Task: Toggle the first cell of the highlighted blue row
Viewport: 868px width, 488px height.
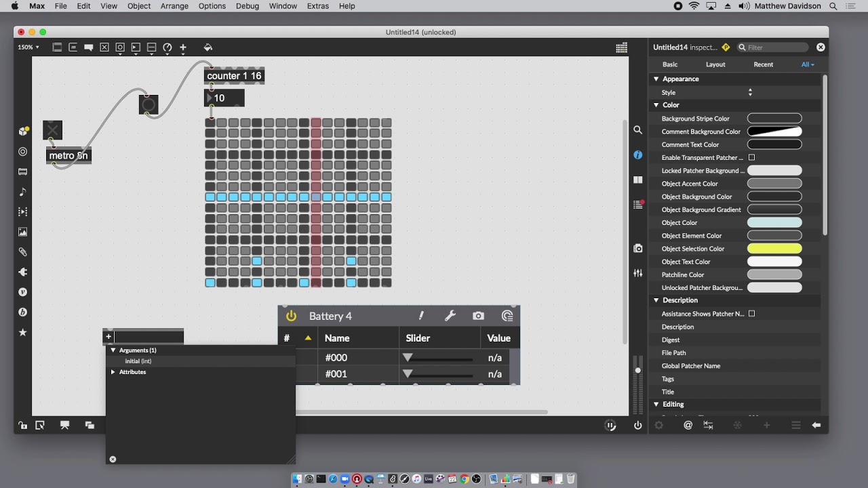Action: coord(210,197)
